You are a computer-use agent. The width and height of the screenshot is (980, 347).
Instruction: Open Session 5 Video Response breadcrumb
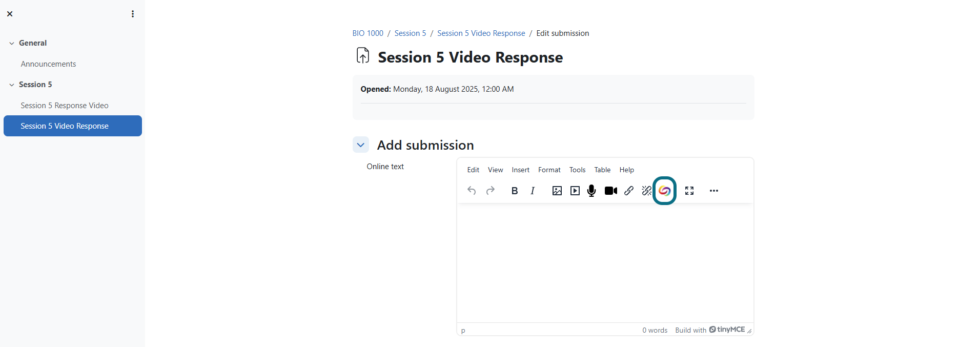(x=481, y=33)
